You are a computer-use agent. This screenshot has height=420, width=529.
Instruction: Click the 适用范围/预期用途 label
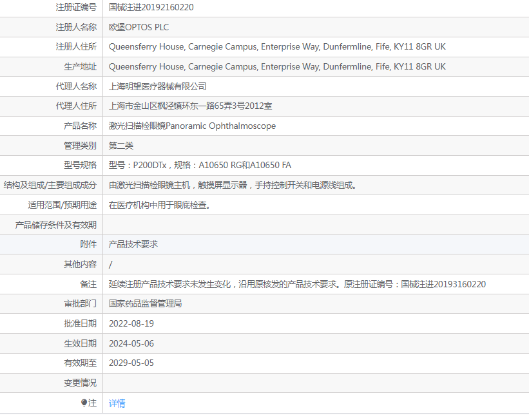click(63, 205)
